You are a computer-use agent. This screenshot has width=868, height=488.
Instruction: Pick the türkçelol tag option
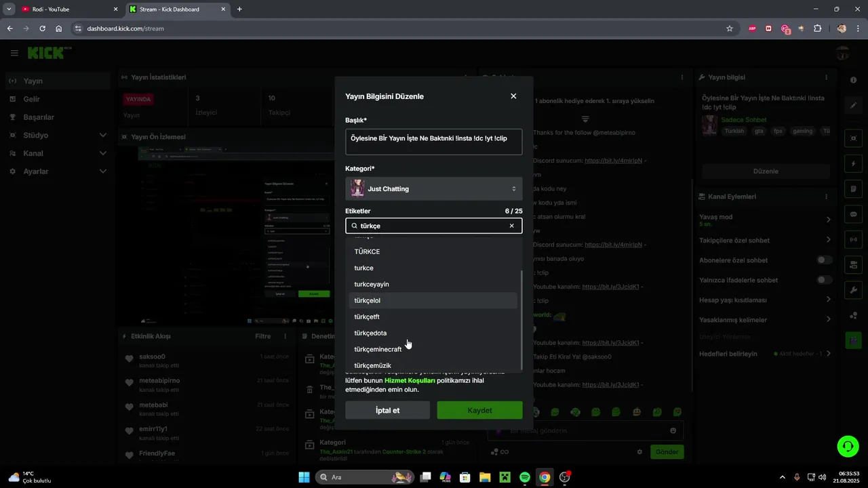pyautogui.click(x=433, y=300)
